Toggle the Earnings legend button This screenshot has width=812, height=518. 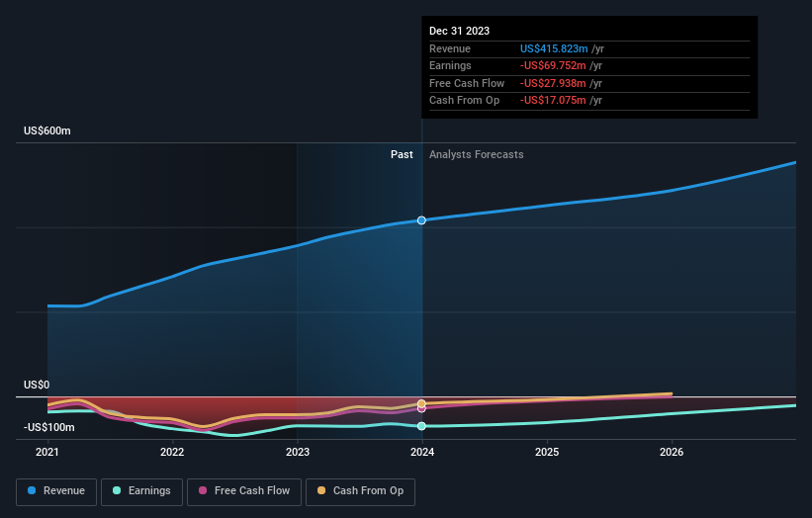[141, 491]
